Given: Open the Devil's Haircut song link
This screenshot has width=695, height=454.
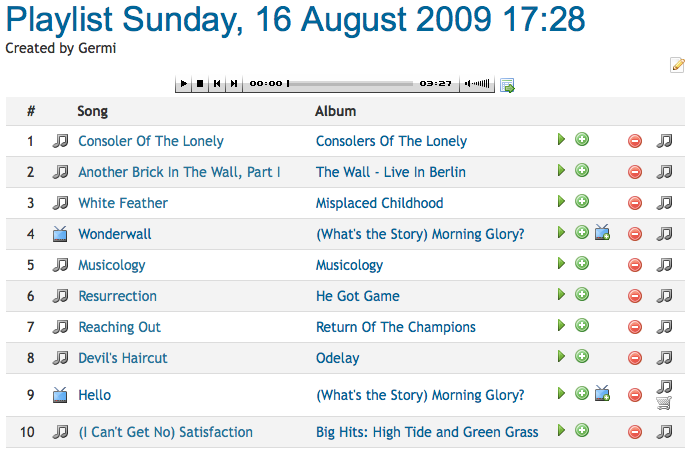Looking at the screenshot, I should pos(123,358).
